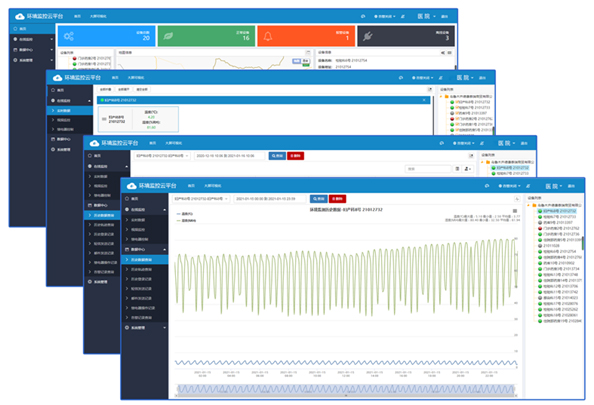Screen dimensions: 594x405
Task: Click the cloud logo in the dashboard window header
Action: [x=20, y=16]
